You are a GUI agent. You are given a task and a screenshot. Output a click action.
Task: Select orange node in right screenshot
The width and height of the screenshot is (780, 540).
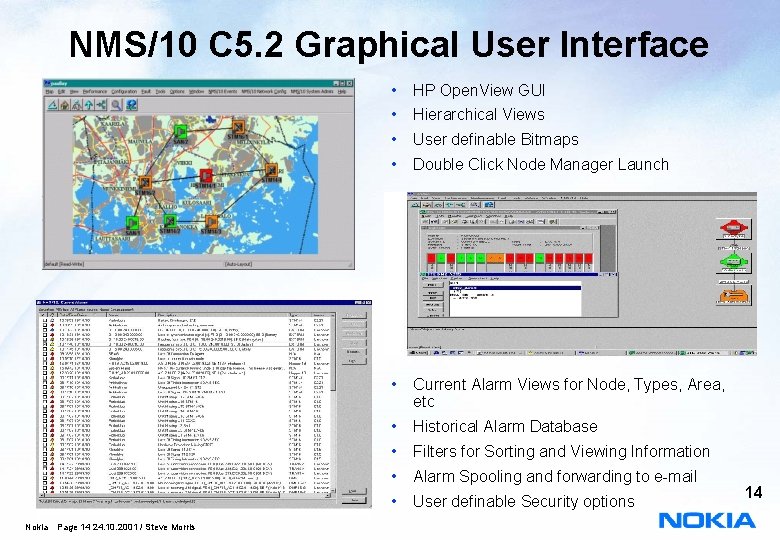[733, 295]
